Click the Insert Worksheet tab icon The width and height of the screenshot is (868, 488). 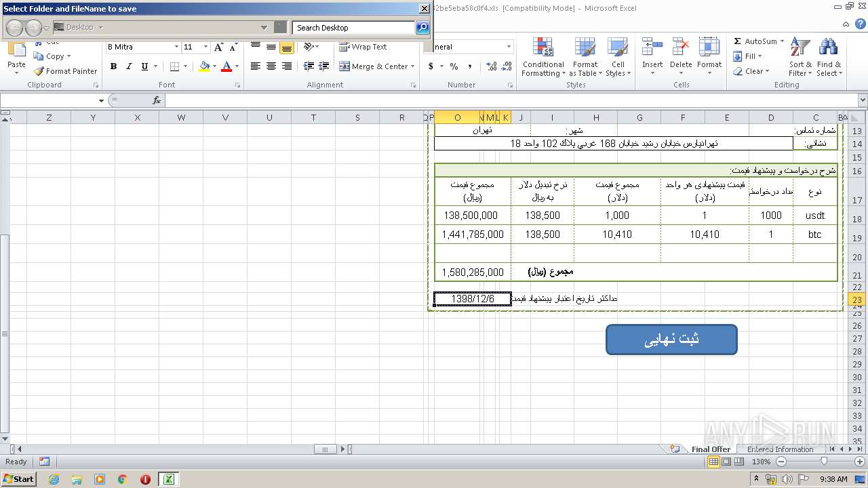click(x=675, y=449)
